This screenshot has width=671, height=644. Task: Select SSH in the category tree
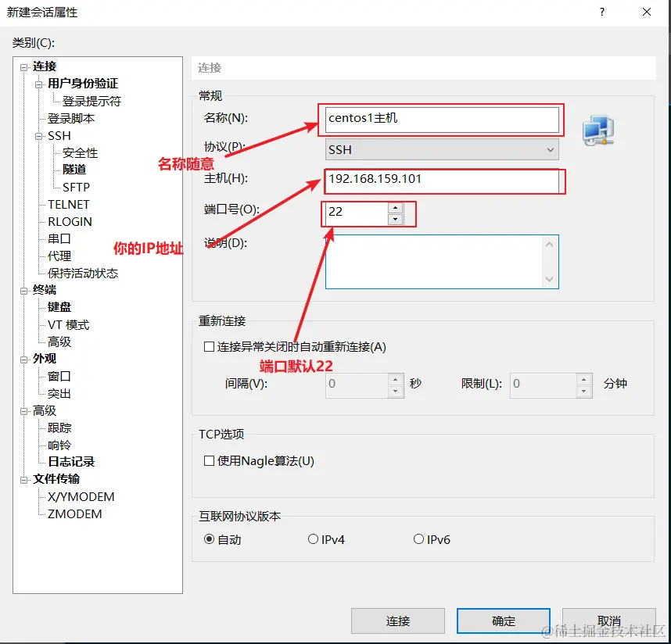(x=59, y=136)
